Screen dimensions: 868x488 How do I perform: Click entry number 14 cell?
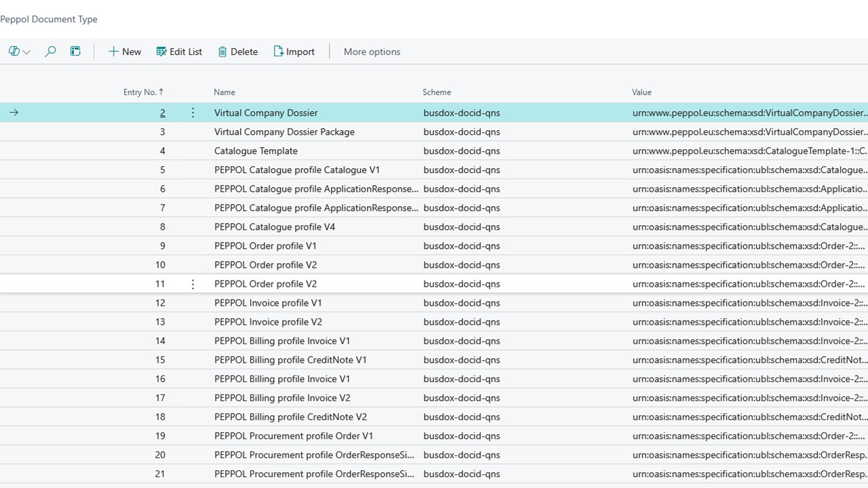coord(160,341)
